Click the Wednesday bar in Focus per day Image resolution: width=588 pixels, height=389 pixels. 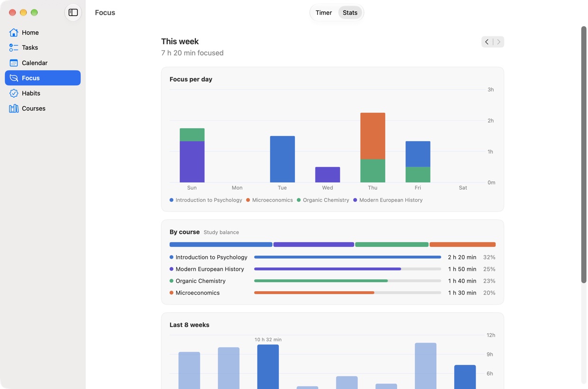pos(328,175)
